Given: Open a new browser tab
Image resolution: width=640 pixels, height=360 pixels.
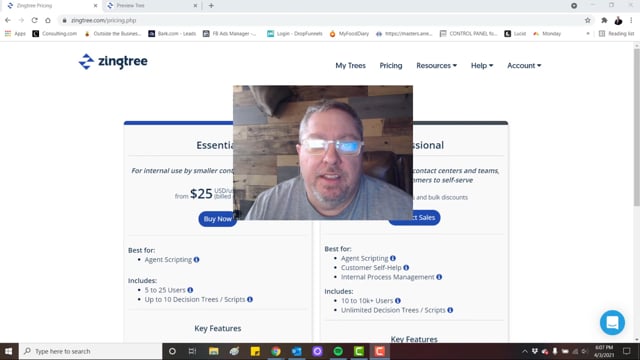Looking at the screenshot, I should pos(211,6).
